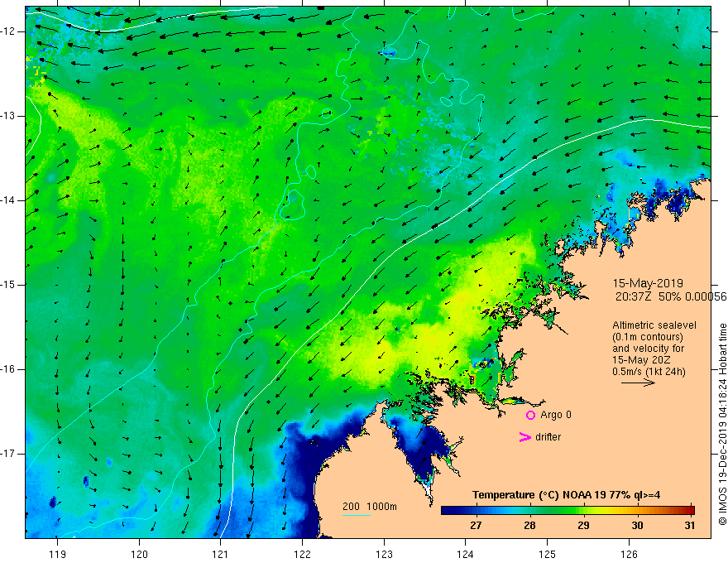Click the 0.5m/s velocity scale arrow
The width and height of the screenshot is (728, 563).
tap(638, 383)
